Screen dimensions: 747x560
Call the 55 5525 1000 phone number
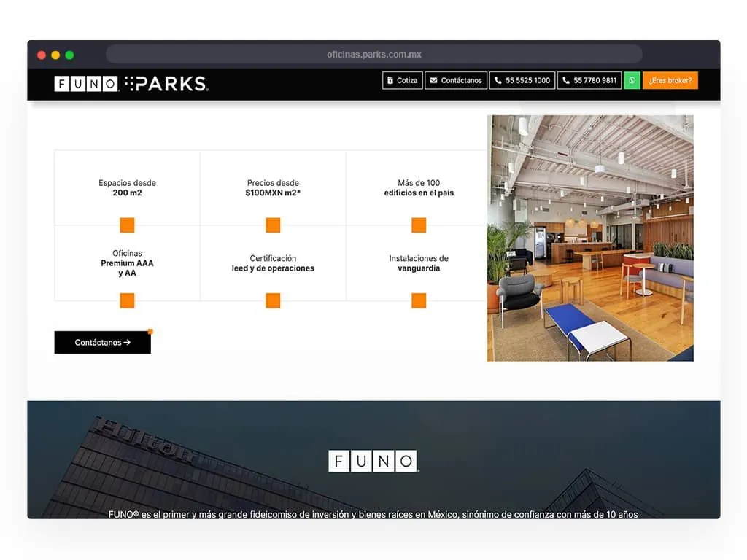[x=522, y=80]
